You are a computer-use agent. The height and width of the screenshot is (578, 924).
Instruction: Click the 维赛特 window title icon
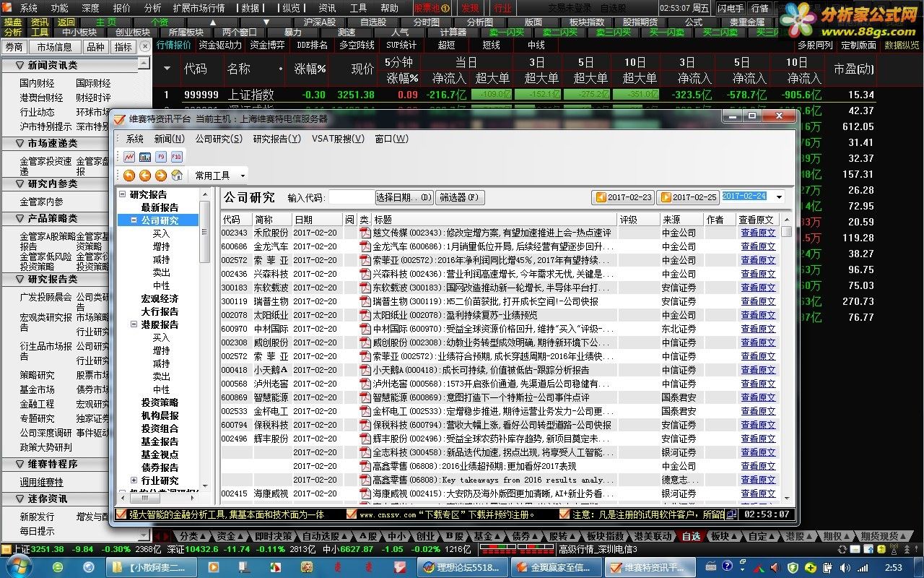click(120, 118)
